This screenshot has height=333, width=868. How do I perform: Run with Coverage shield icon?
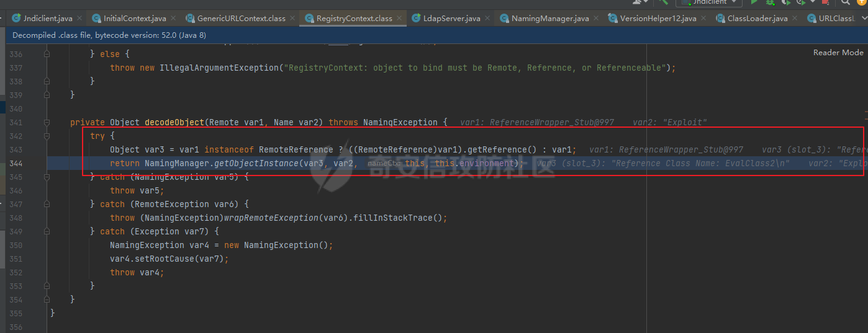(786, 2)
